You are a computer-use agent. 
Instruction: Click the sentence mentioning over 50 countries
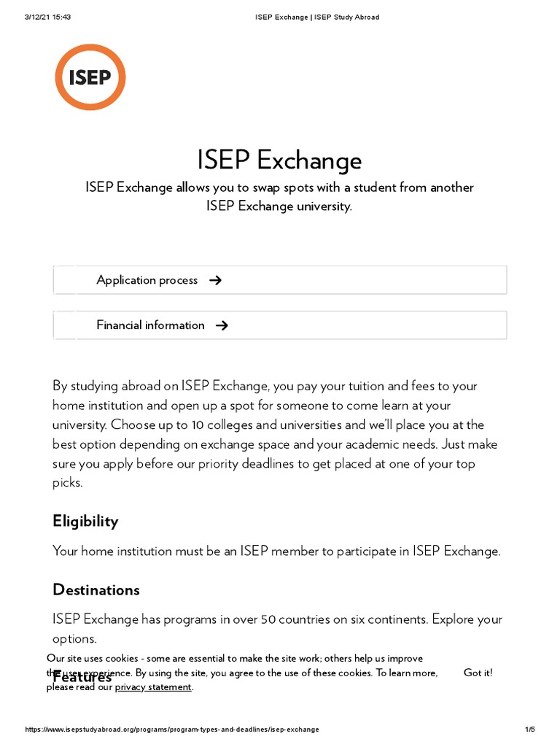click(277, 619)
